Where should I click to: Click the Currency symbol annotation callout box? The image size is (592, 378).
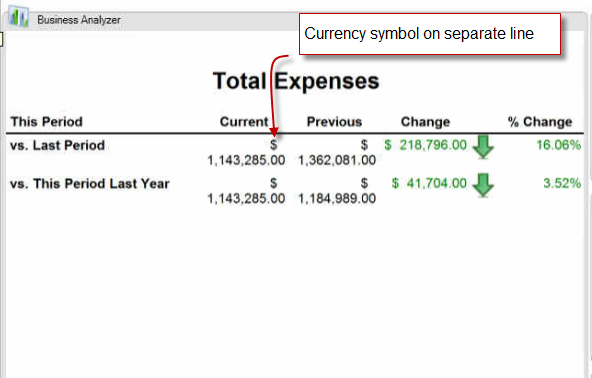point(430,34)
